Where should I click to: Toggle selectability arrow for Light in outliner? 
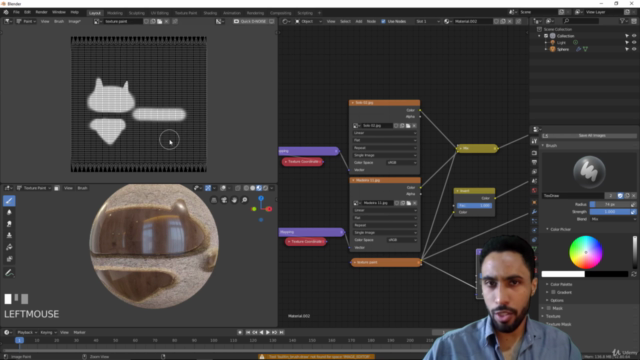point(627,42)
